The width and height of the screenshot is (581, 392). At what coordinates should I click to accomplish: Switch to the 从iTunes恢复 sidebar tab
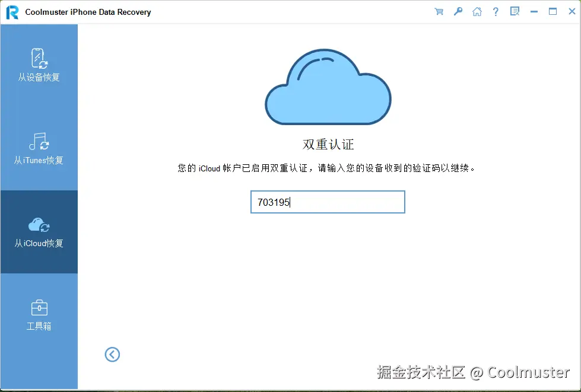coord(39,149)
